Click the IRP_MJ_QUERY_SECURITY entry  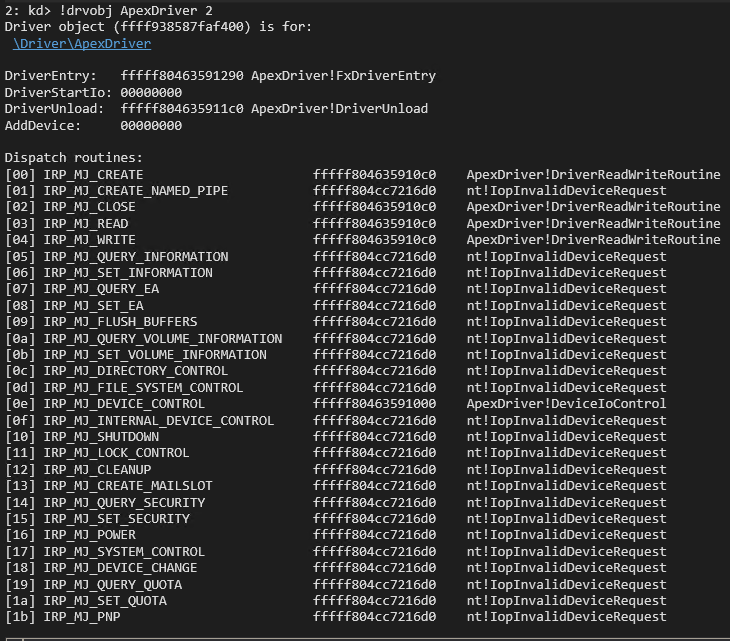pos(124,502)
